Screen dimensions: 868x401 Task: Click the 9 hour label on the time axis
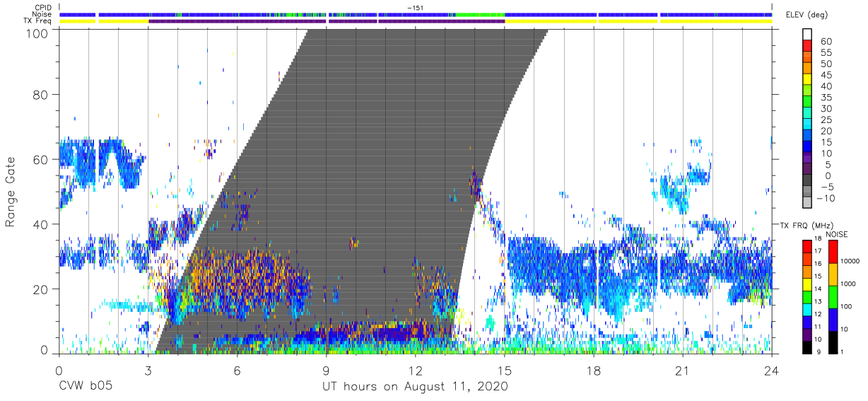[326, 370]
